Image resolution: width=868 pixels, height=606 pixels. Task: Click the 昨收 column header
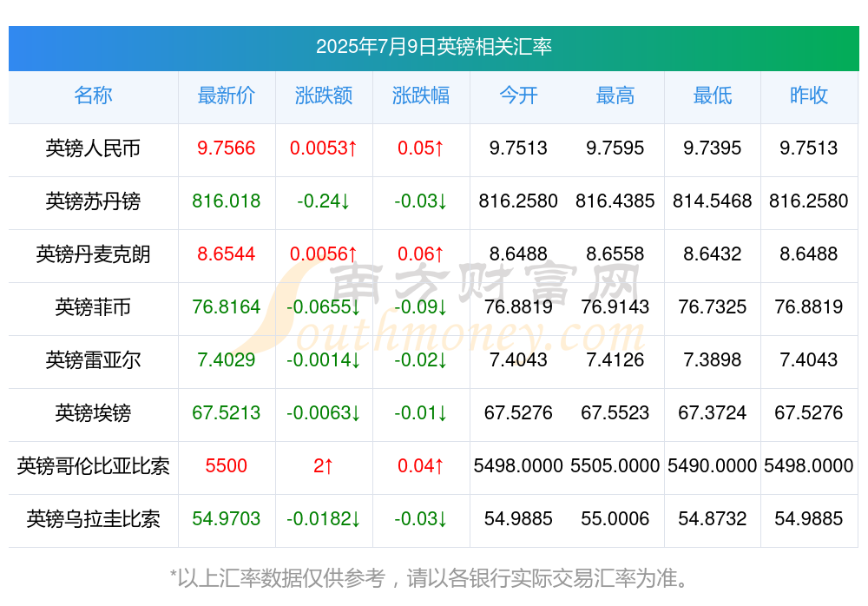point(809,96)
